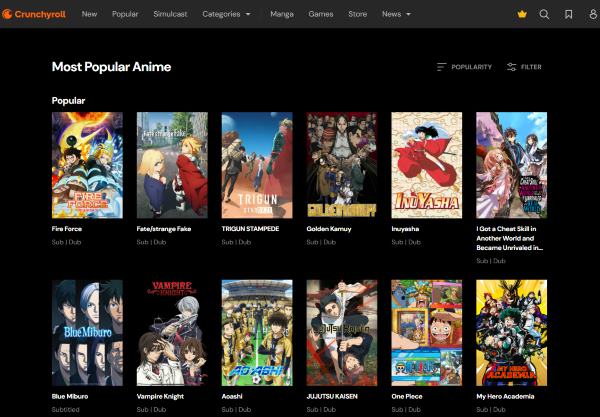
Task: Click the Golden Kamuy title link
Action: tap(329, 229)
